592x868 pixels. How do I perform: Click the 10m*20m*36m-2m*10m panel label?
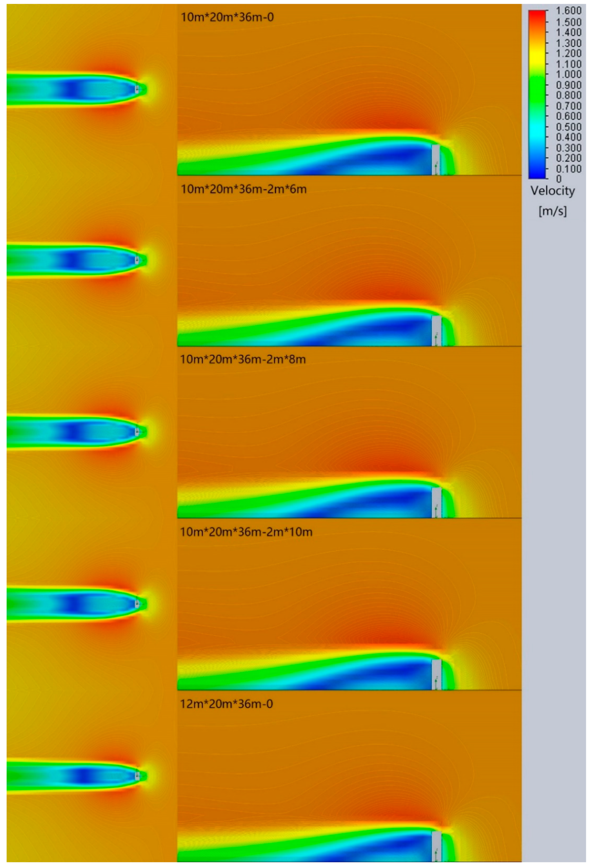click(x=246, y=532)
